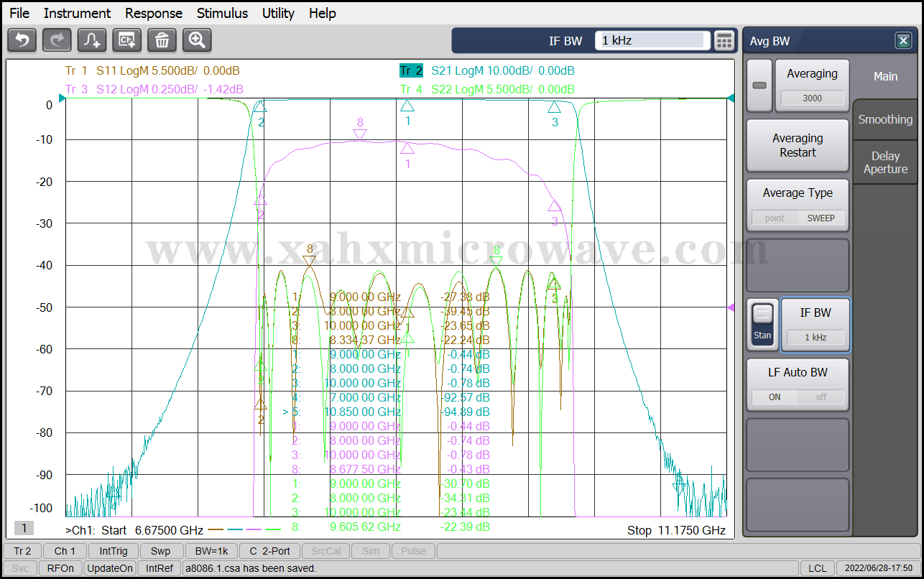
Task: Click readout value -92.57 dB
Action: [x=465, y=397]
